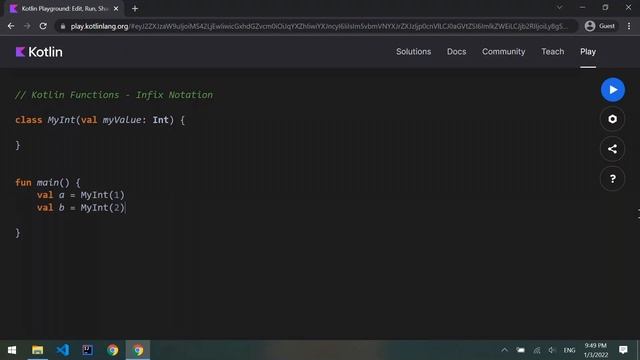
Task: Close the Kotlin Playground tab
Action: pyautogui.click(x=116, y=9)
